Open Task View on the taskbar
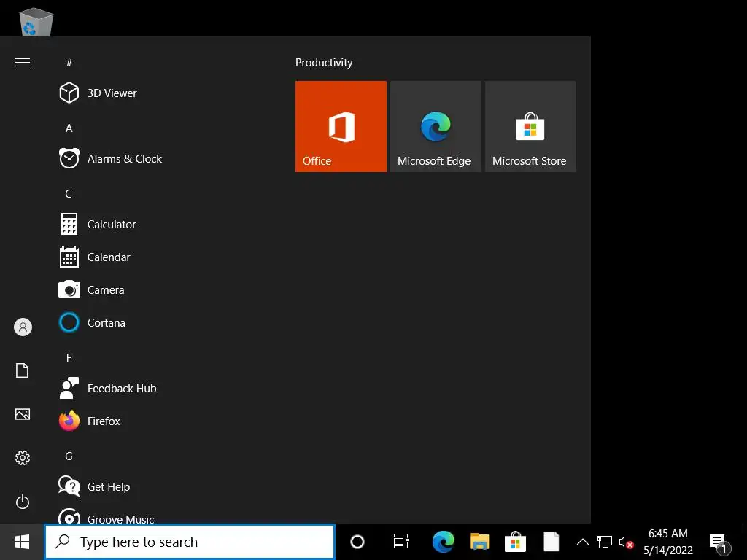The image size is (747, 560). click(x=400, y=542)
